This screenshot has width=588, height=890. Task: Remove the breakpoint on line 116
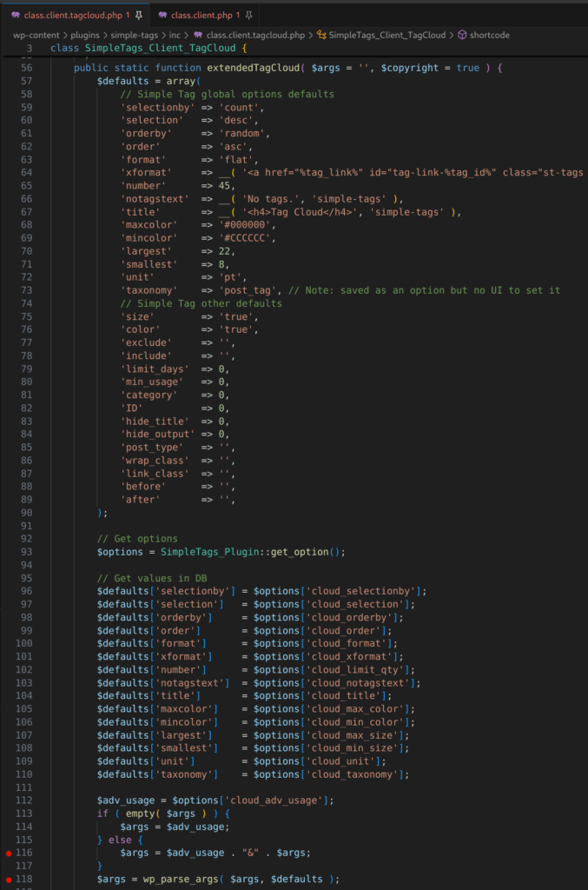pos(7,853)
